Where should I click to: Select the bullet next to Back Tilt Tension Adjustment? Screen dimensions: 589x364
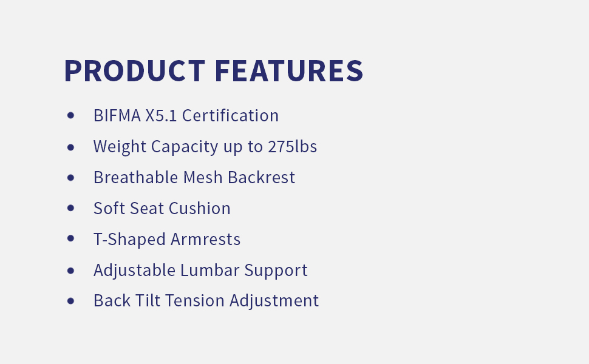[71, 300]
